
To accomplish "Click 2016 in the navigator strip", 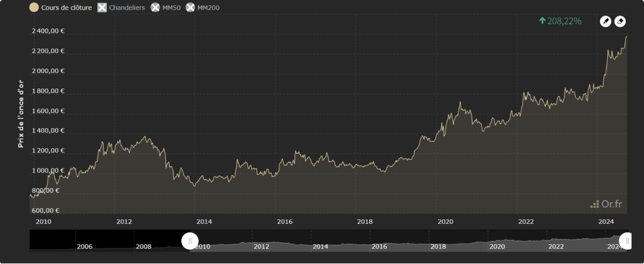I will 379,246.
